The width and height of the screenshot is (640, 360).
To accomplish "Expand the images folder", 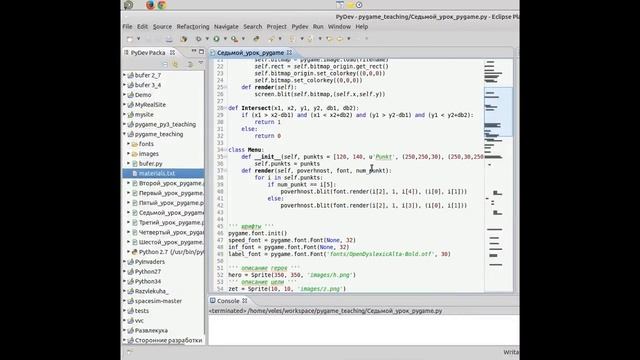I will pyautogui.click(x=129, y=153).
